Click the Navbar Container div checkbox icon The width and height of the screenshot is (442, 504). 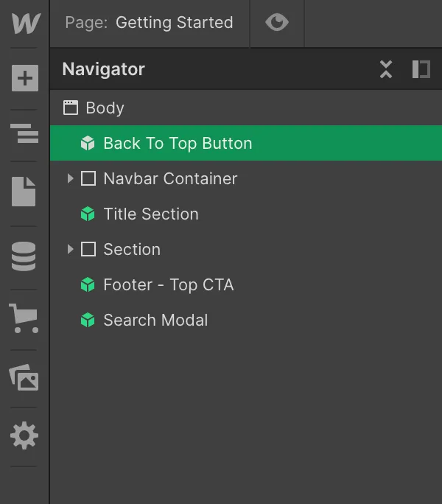pyautogui.click(x=88, y=178)
